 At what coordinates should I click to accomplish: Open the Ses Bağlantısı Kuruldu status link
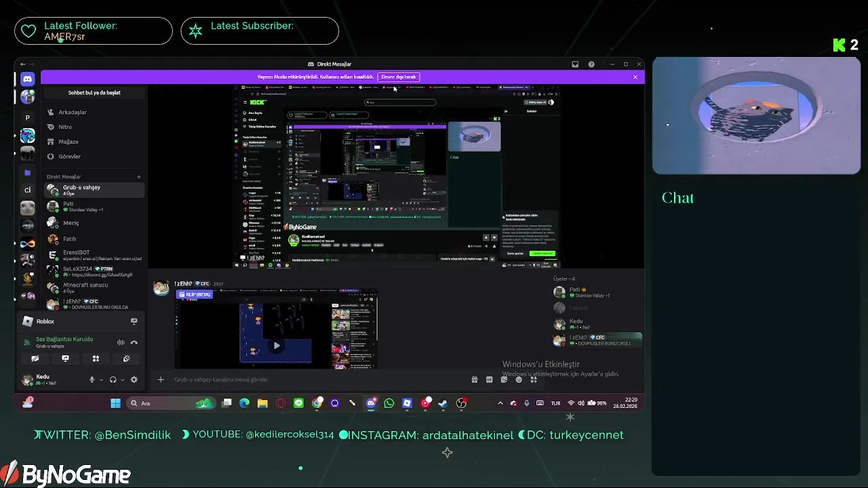(x=64, y=339)
